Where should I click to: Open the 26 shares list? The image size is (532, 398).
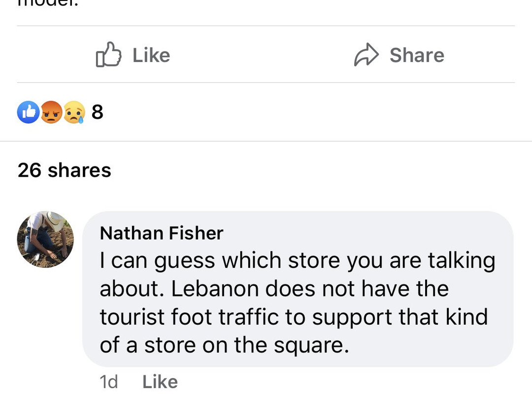(64, 170)
